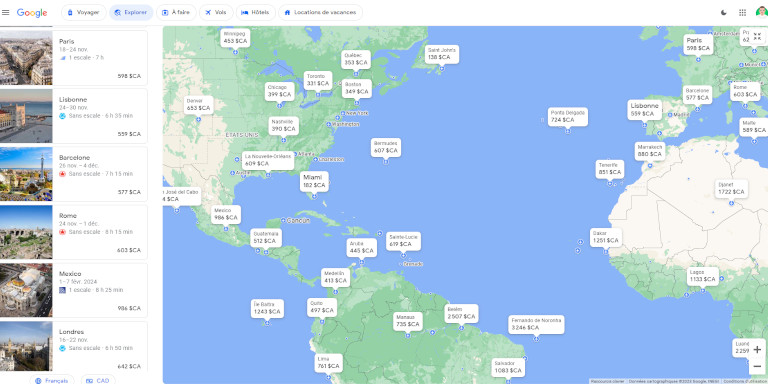The height and width of the screenshot is (386, 768).
Task: Go to the Vols tab
Action: [216, 13]
